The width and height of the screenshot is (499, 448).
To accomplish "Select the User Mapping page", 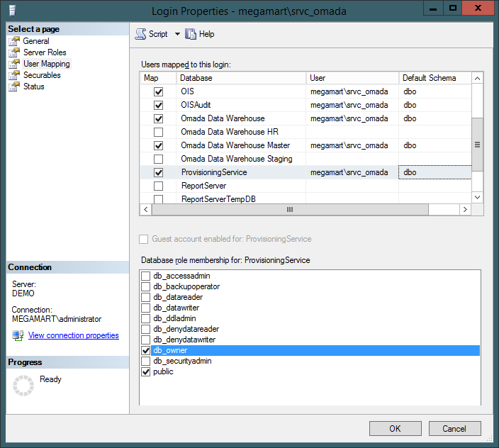I will [x=47, y=64].
